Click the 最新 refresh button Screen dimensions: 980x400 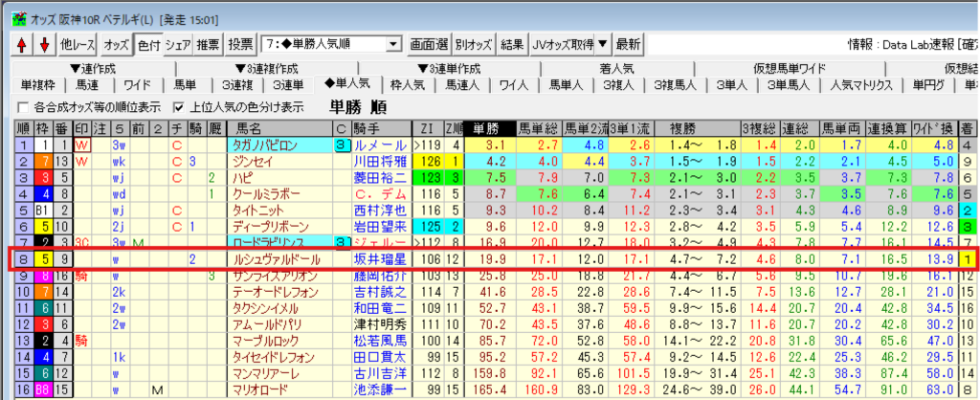[x=628, y=44]
